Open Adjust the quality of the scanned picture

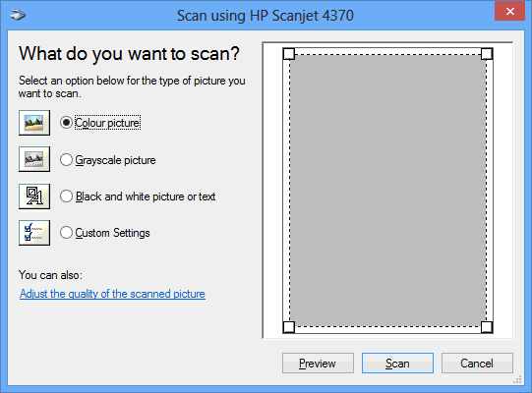pos(112,294)
